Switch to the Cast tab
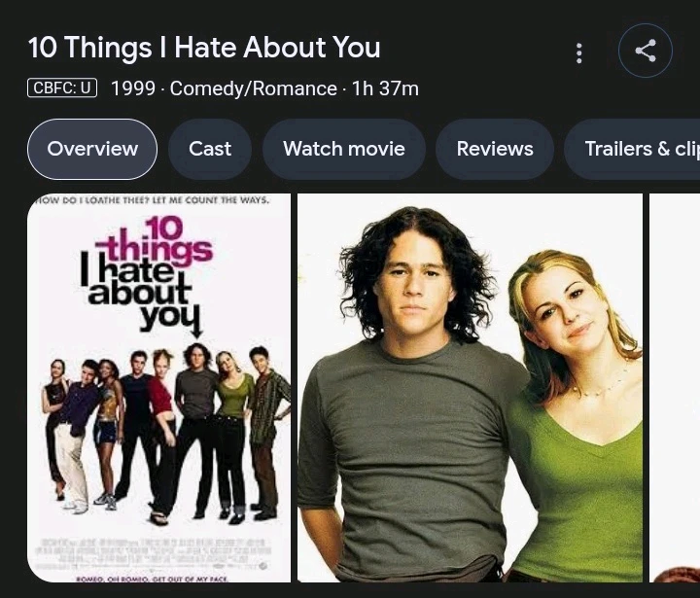 [210, 149]
